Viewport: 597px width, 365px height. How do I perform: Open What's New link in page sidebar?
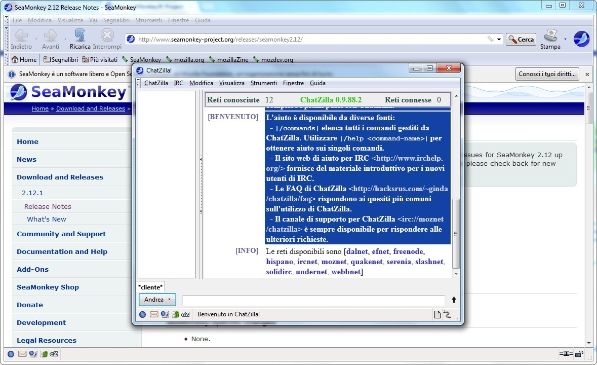[x=46, y=219]
